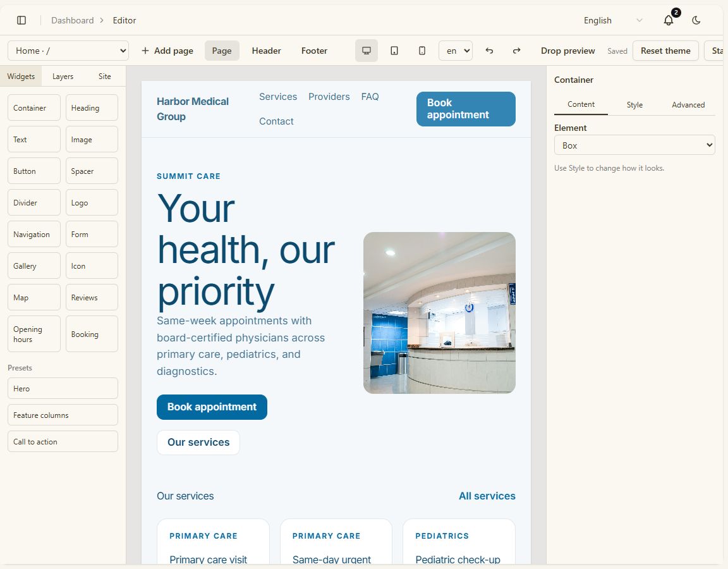The width and height of the screenshot is (728, 569).
Task: Choose the Feature columns preset
Action: coord(63,415)
